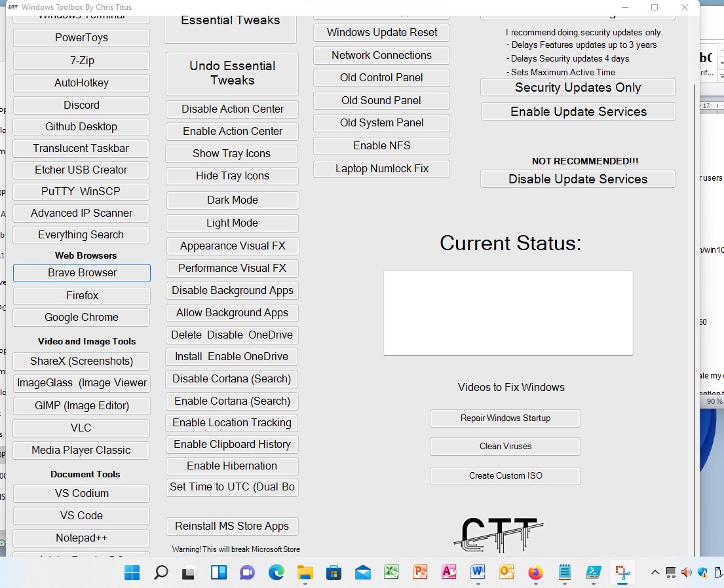Switch to PowerShell from taskbar
Image resolution: width=724 pixels, height=588 pixels.
[x=594, y=573]
